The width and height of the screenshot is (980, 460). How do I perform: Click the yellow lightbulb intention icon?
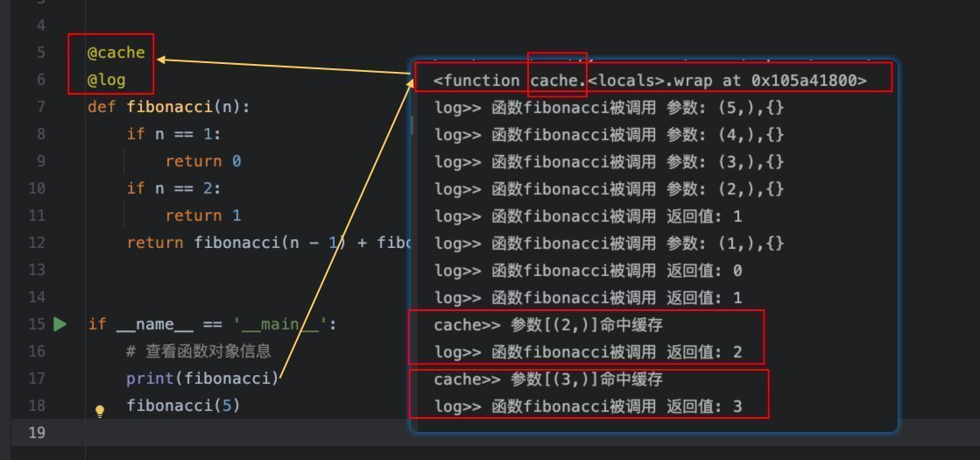click(x=99, y=411)
